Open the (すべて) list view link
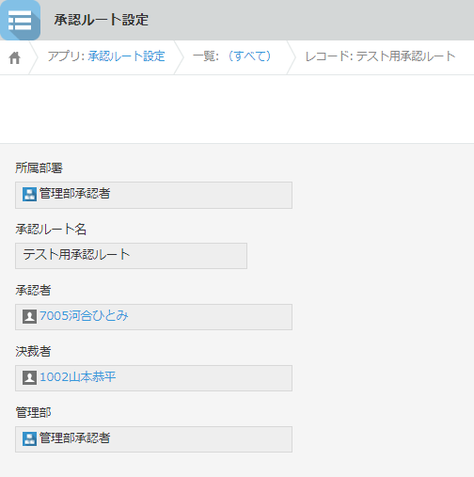 point(250,56)
